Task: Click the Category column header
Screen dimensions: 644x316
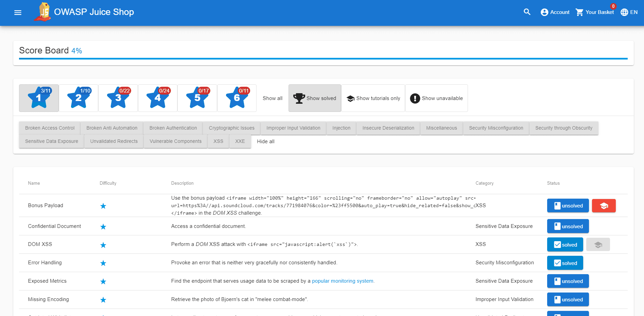Action: pos(485,183)
